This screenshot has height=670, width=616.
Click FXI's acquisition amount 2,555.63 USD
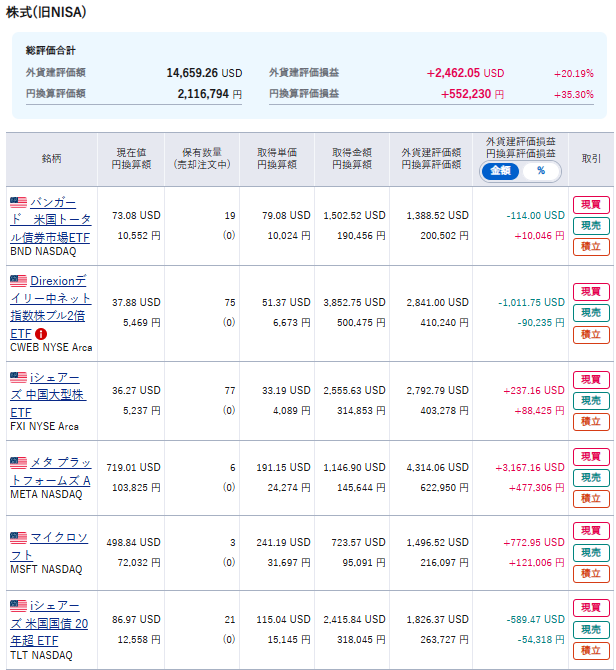pos(354,391)
